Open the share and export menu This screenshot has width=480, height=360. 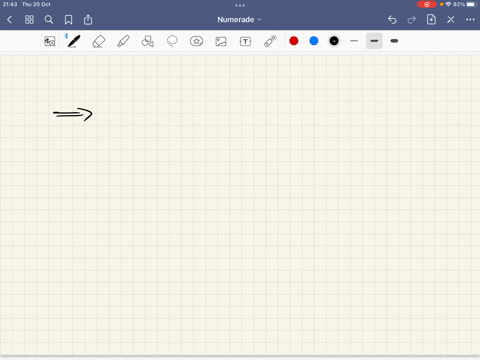(x=88, y=20)
